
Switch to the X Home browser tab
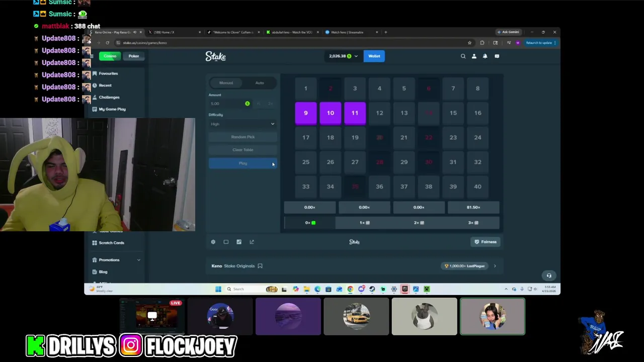point(174,32)
